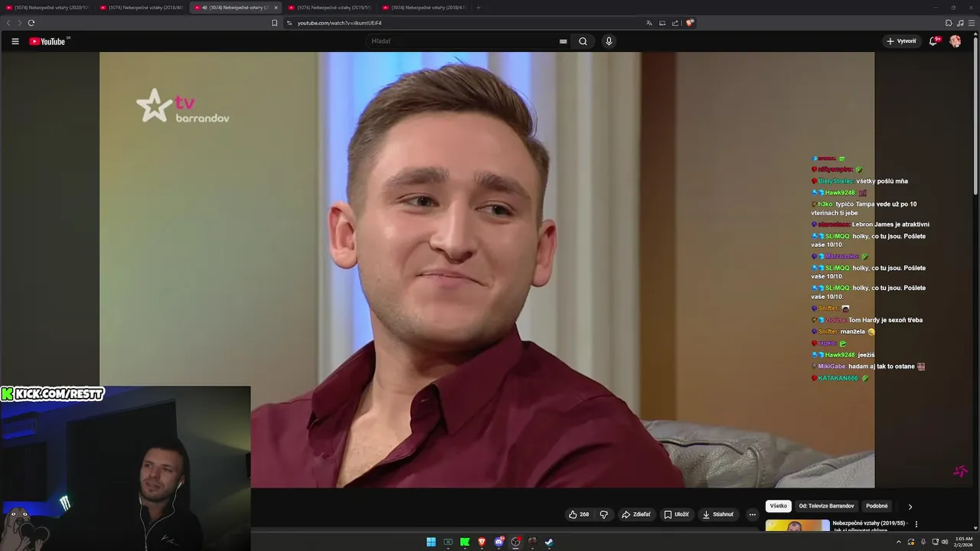Switch to Nebezpečné vzťahy (2018/47 tab
The width and height of the screenshot is (980, 551).
coord(425,8)
